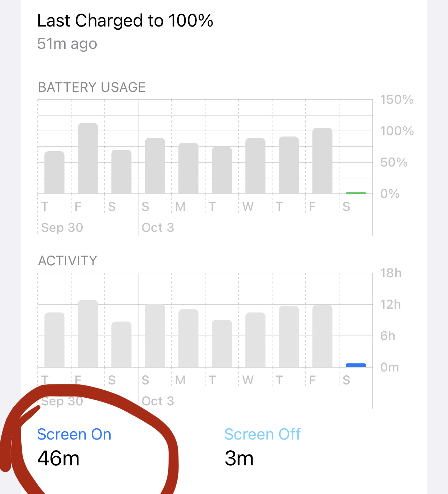The image size is (448, 494).
Task: Tap the first Thursday battery usage bar
Action: point(54,172)
